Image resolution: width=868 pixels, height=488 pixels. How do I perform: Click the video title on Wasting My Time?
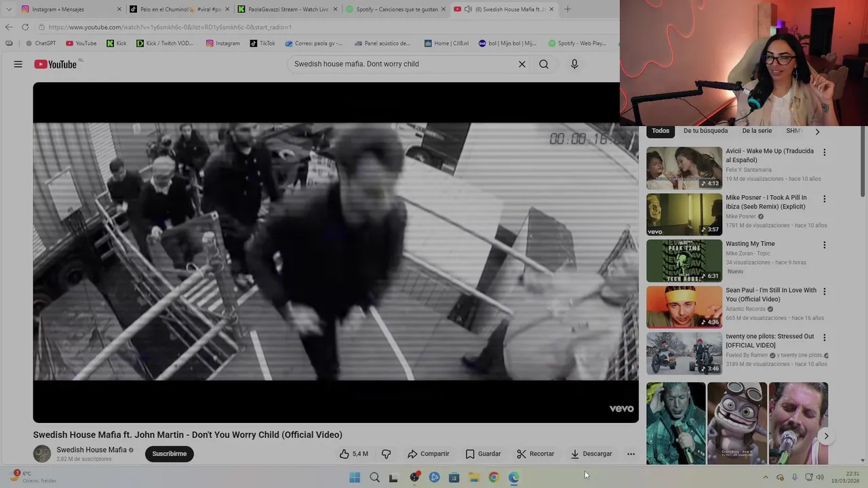(x=750, y=244)
